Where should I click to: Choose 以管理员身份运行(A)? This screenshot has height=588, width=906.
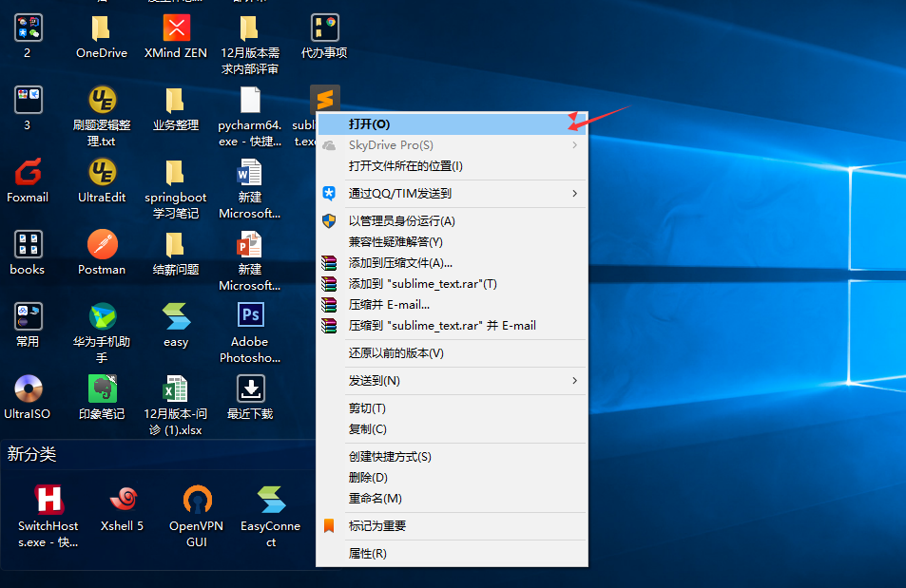pyautogui.click(x=452, y=221)
